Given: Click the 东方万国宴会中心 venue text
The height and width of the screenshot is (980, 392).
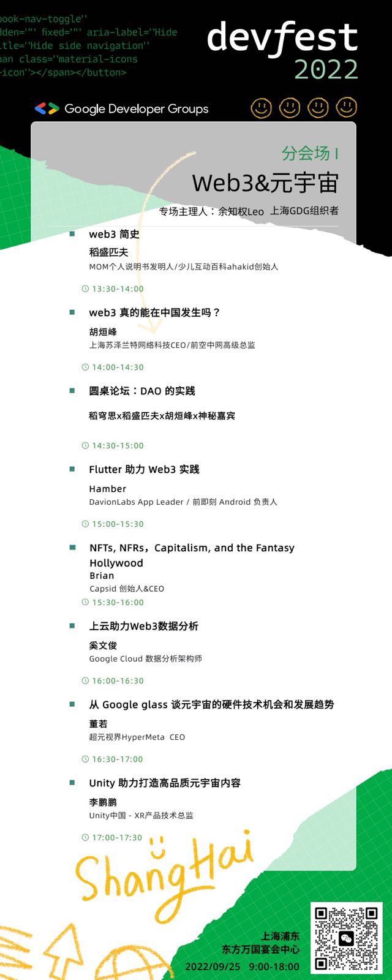Looking at the screenshot, I should [x=261, y=949].
